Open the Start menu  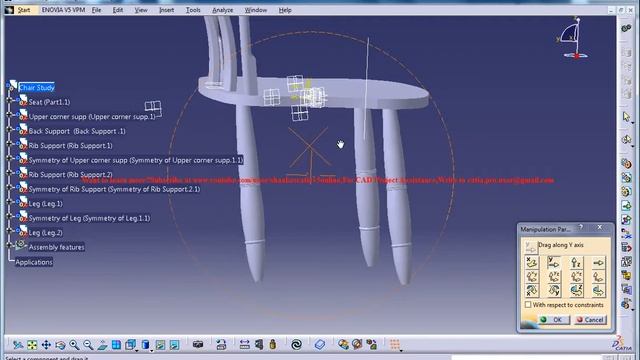click(x=24, y=10)
